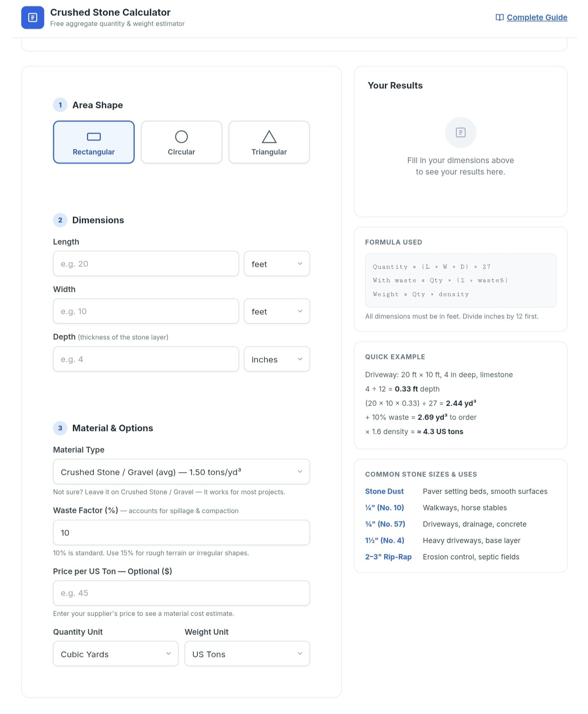Image resolution: width=588 pixels, height=714 pixels.
Task: Click the step 1 number badge
Action: coord(60,105)
